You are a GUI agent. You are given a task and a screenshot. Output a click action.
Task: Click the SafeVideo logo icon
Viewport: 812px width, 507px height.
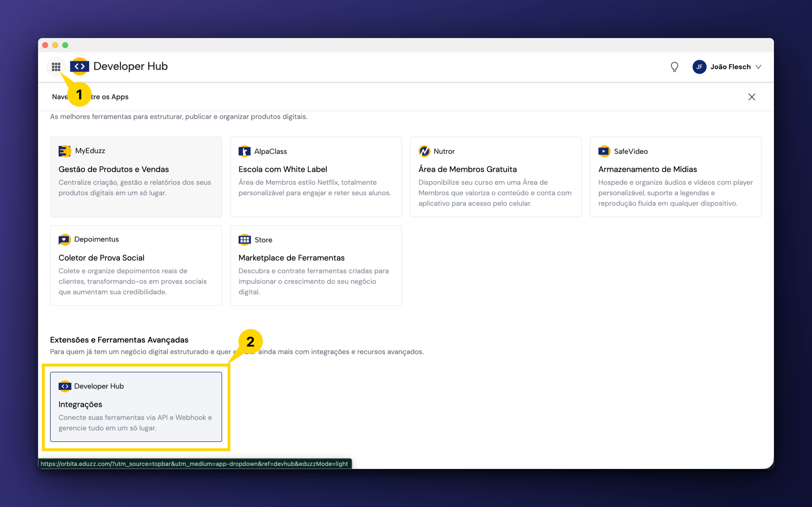tap(604, 151)
